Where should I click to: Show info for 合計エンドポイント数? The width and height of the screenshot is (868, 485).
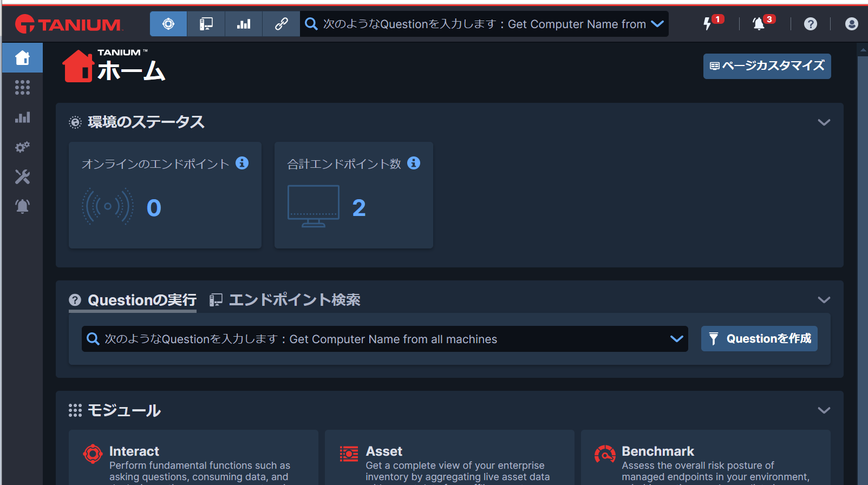(414, 163)
